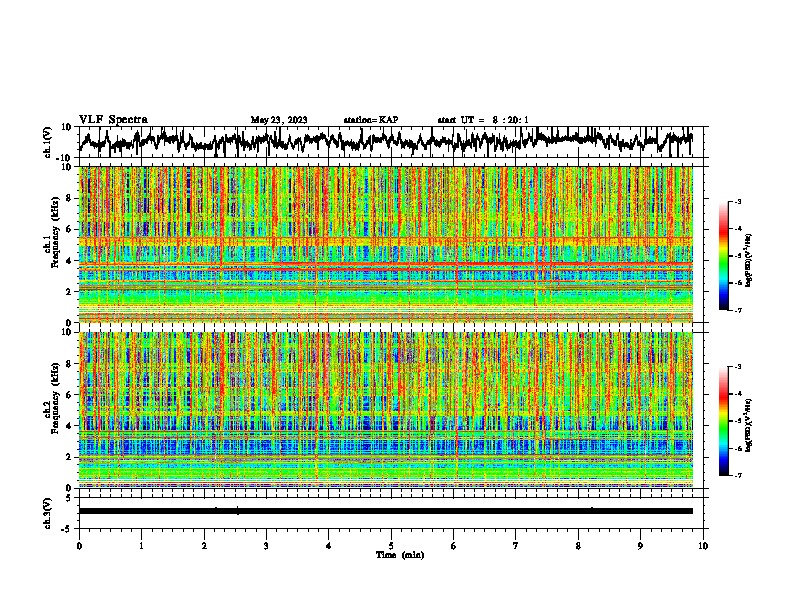792x612 pixels.
Task: Click time axis tick label "4"
Action: (329, 546)
